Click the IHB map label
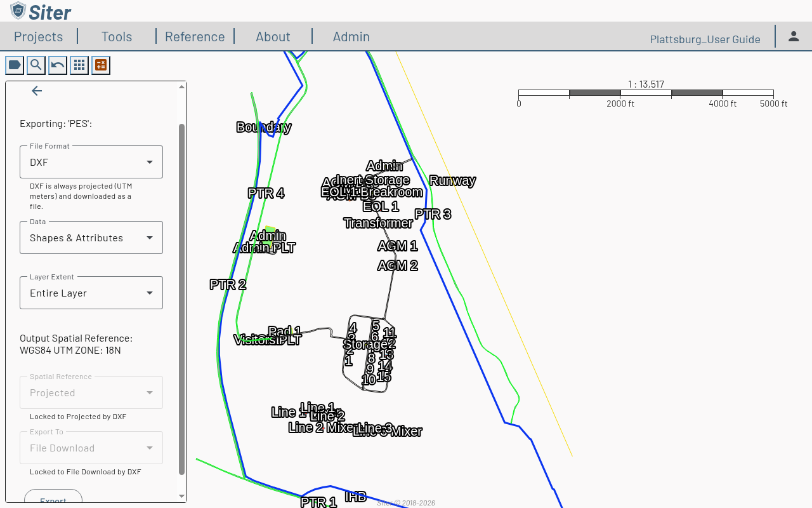The image size is (812, 508). 355,497
